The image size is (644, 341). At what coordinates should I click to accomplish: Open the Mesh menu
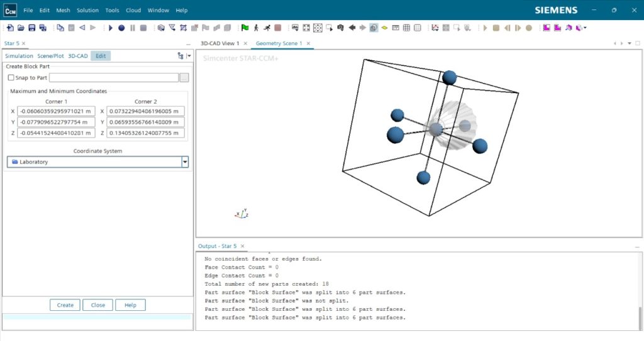pyautogui.click(x=63, y=10)
